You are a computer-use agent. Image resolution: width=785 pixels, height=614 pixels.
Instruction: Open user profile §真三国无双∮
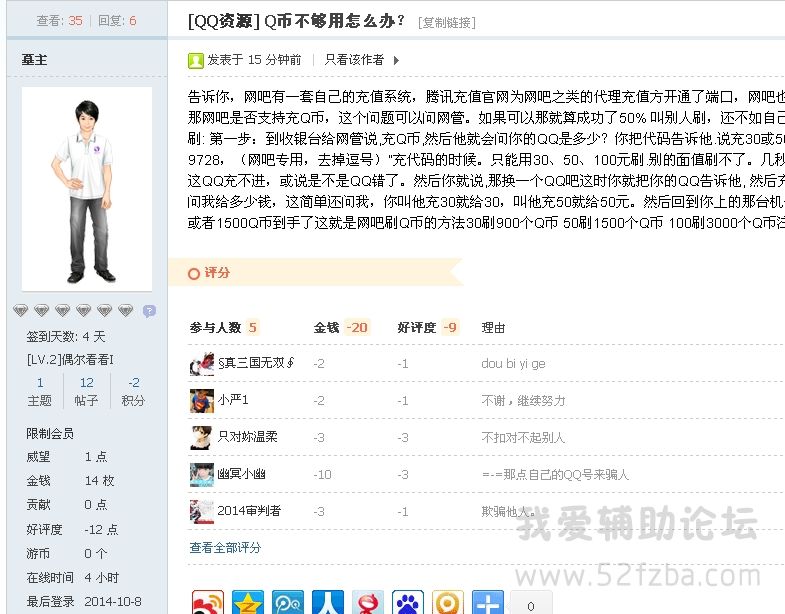256,363
